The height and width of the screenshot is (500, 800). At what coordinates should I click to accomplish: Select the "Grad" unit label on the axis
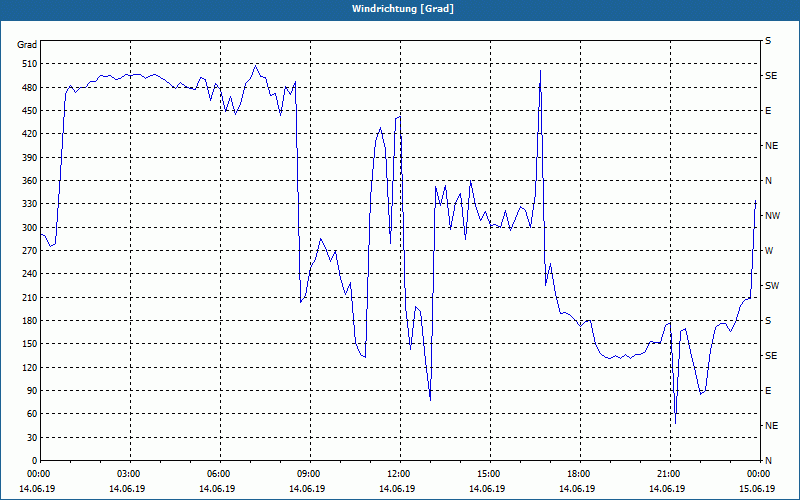(x=27, y=45)
